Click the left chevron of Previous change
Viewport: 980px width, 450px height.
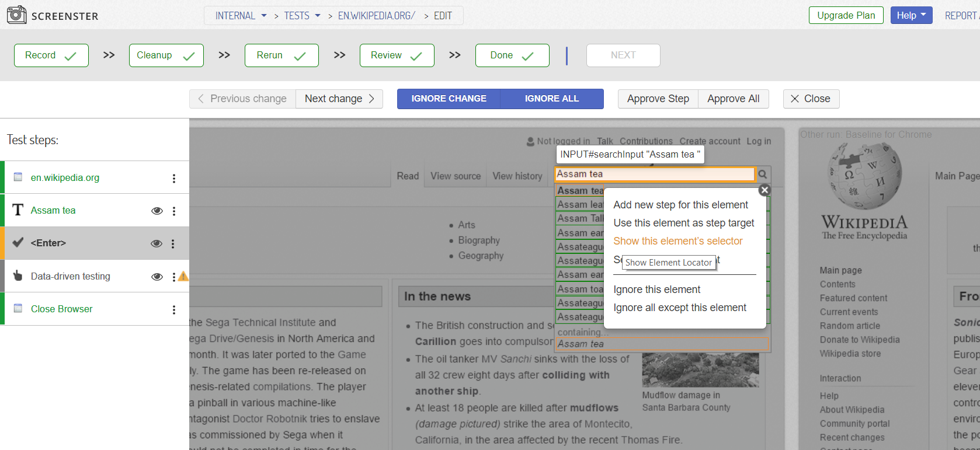coord(201,99)
